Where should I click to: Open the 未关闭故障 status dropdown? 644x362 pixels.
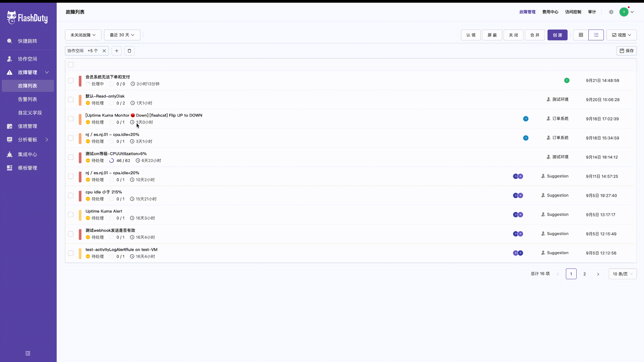pos(83,35)
